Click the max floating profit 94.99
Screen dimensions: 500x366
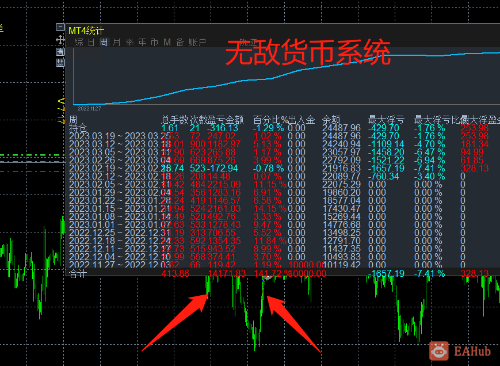click(x=472, y=152)
